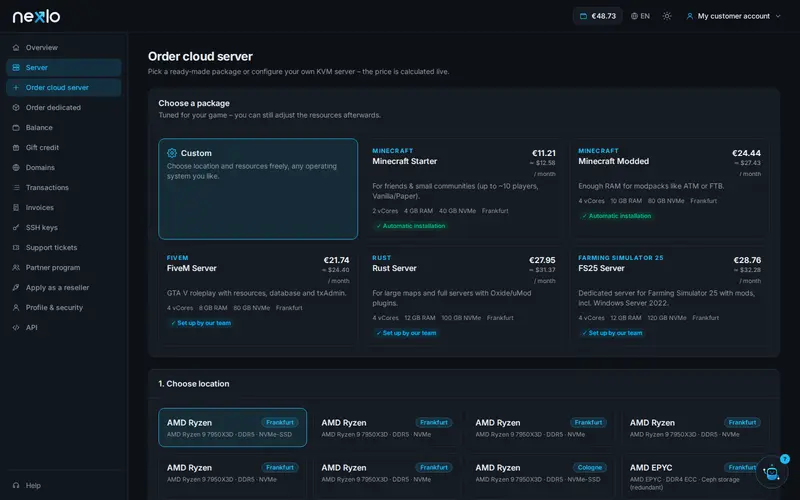Open Profile & security menu item
Screen dimensions: 800x500
[64, 308]
